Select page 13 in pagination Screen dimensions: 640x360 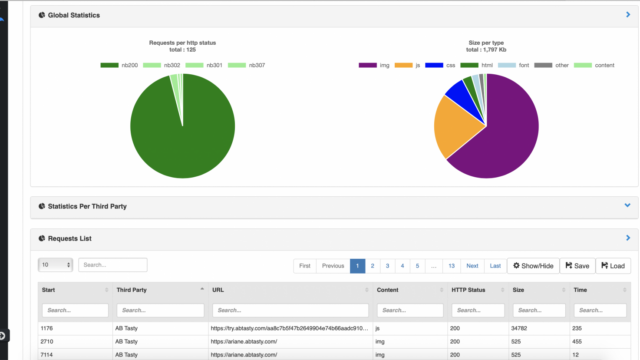pyautogui.click(x=451, y=266)
